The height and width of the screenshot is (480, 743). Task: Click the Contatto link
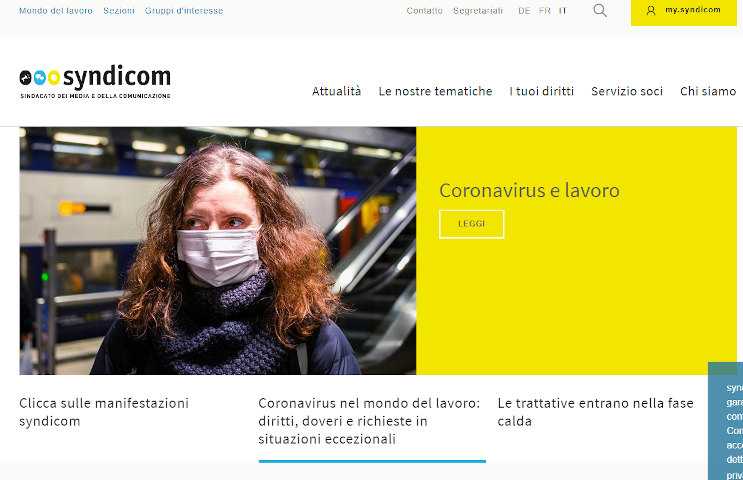pyautogui.click(x=425, y=10)
